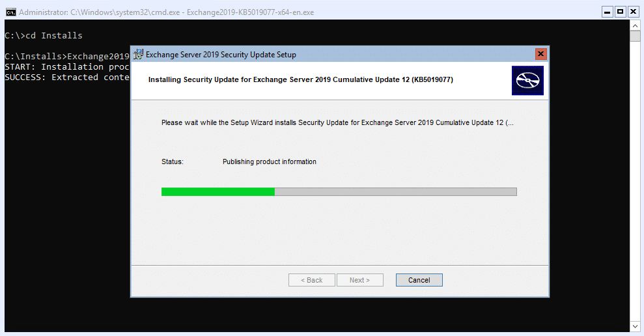Click the greyed-out Next > button

point(360,280)
